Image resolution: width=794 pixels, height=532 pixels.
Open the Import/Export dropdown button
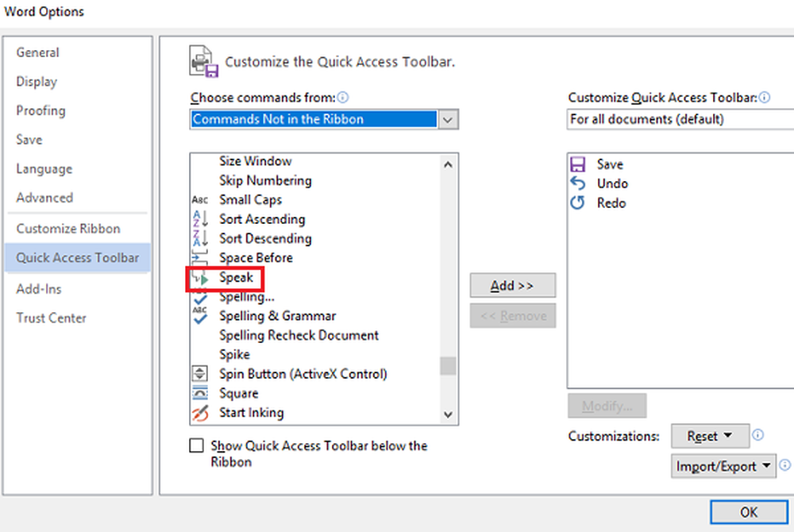pyautogui.click(x=723, y=465)
